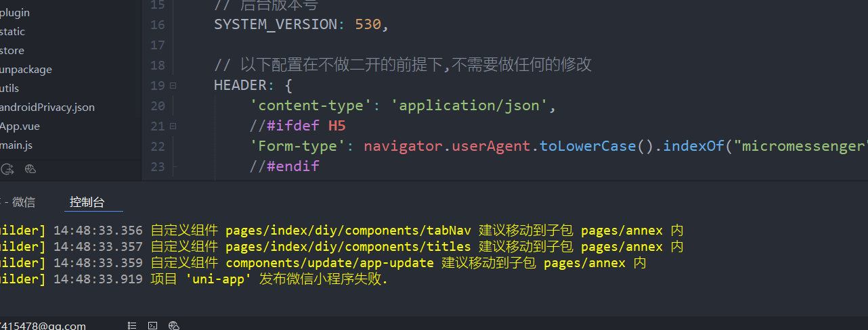This screenshot has width=868, height=330.
Task: Open the terminal icon in status bar
Action: click(x=153, y=325)
